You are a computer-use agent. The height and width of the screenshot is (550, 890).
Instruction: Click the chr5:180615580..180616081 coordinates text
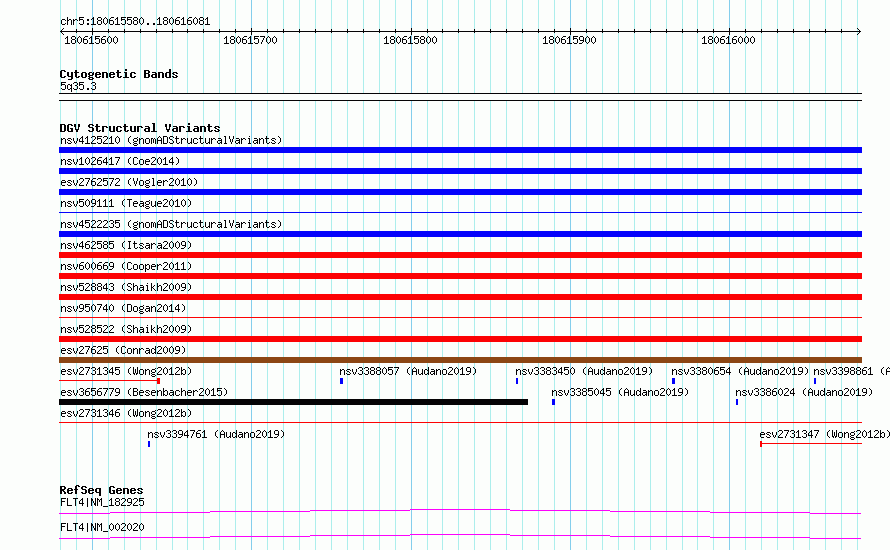tap(135, 22)
